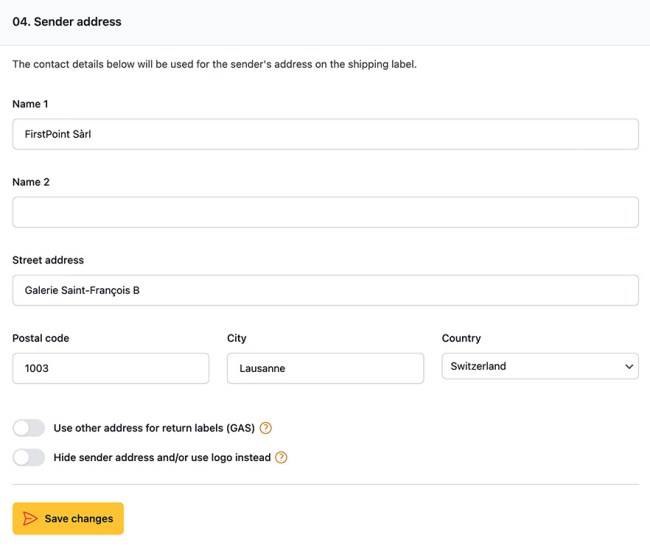
Task: Click the paper plane icon on Save
Action: coord(31,519)
